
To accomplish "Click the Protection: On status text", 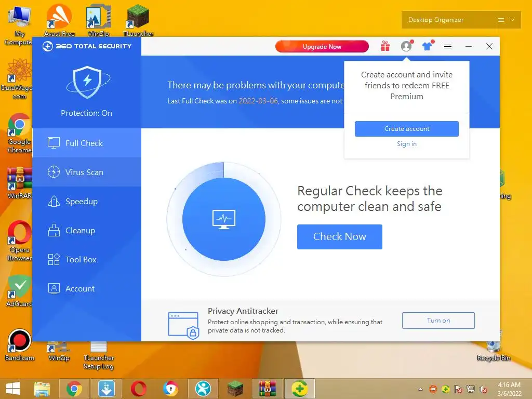I will (87, 113).
